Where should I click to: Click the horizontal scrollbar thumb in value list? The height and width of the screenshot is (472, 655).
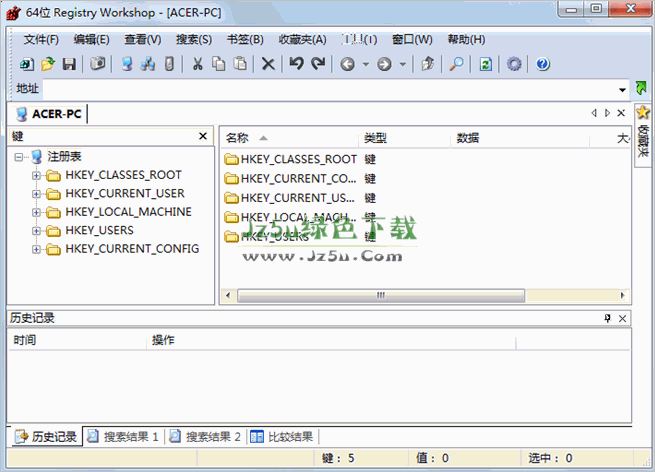click(x=381, y=295)
